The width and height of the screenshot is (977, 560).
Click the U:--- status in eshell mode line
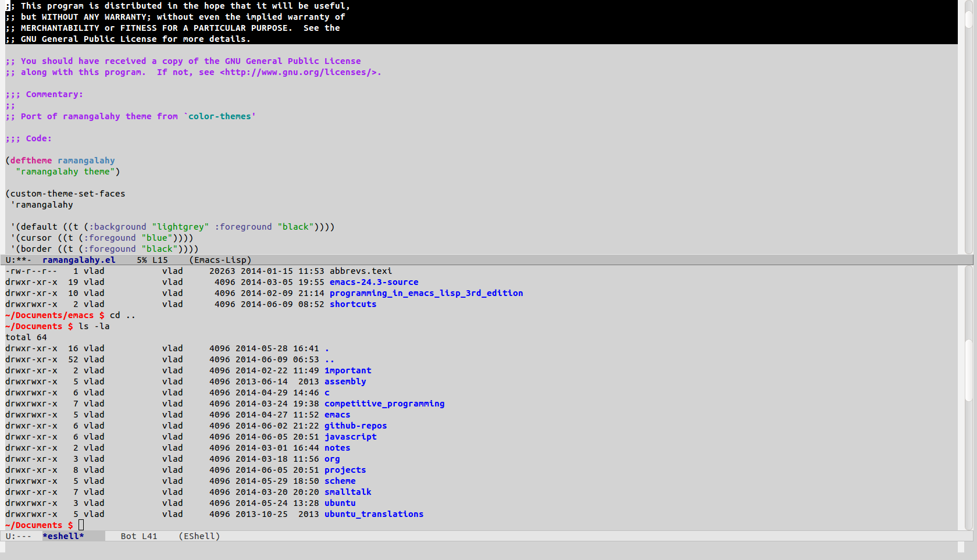[19, 536]
